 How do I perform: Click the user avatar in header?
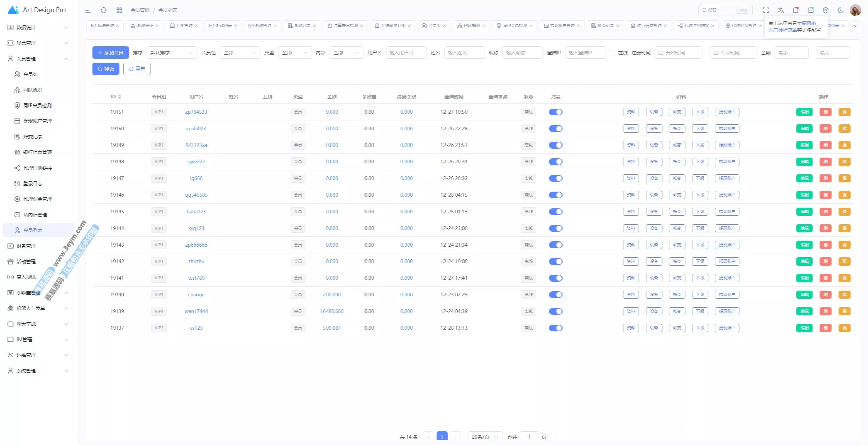click(x=855, y=10)
